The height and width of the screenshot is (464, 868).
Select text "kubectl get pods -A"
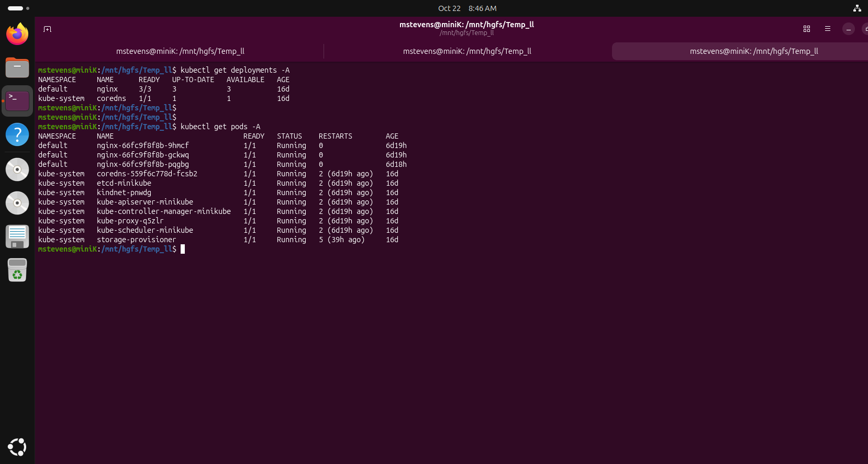click(x=220, y=127)
